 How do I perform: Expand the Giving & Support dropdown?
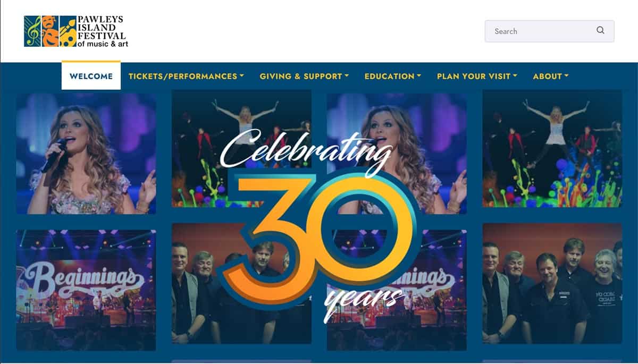coord(304,76)
